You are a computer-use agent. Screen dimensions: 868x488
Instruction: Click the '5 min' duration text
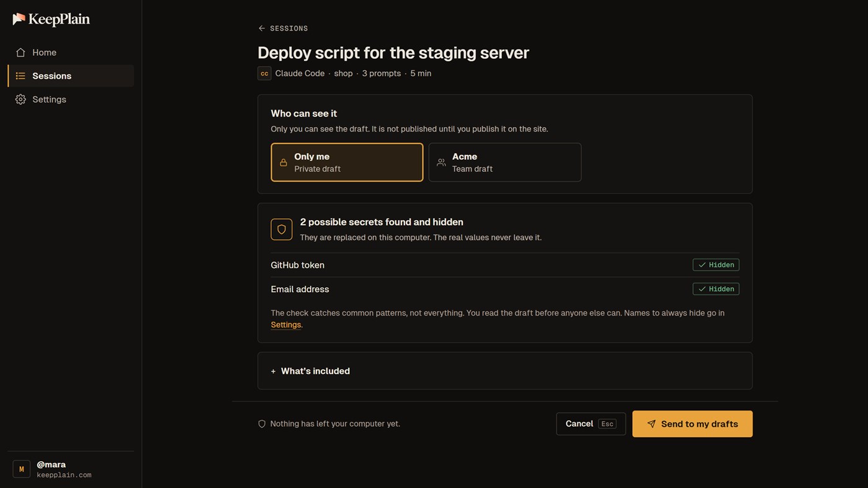[x=421, y=73]
